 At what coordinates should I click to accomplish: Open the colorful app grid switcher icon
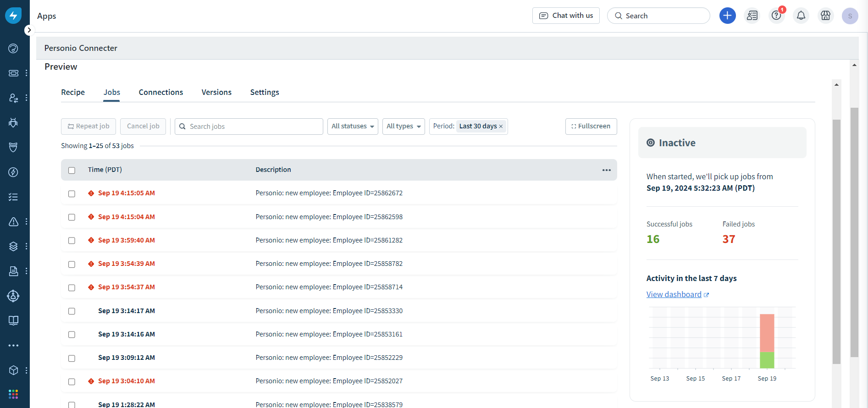pos(13,394)
